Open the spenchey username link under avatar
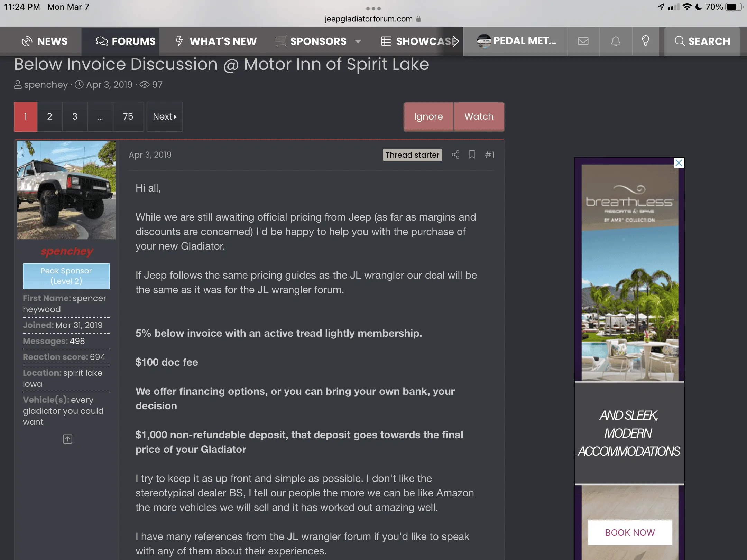Screen dimensions: 747x560 point(67,251)
